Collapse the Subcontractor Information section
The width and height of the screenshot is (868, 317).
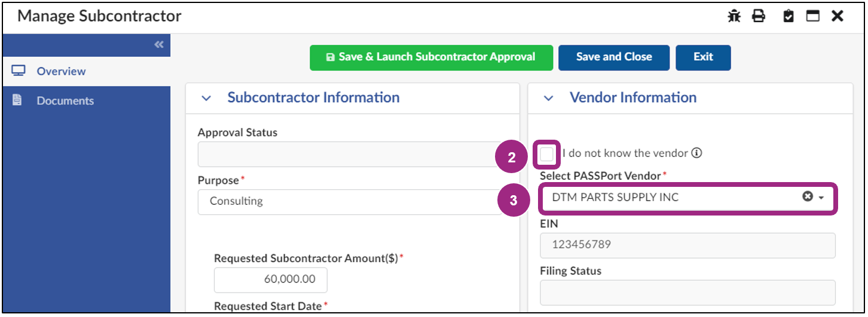coord(206,99)
